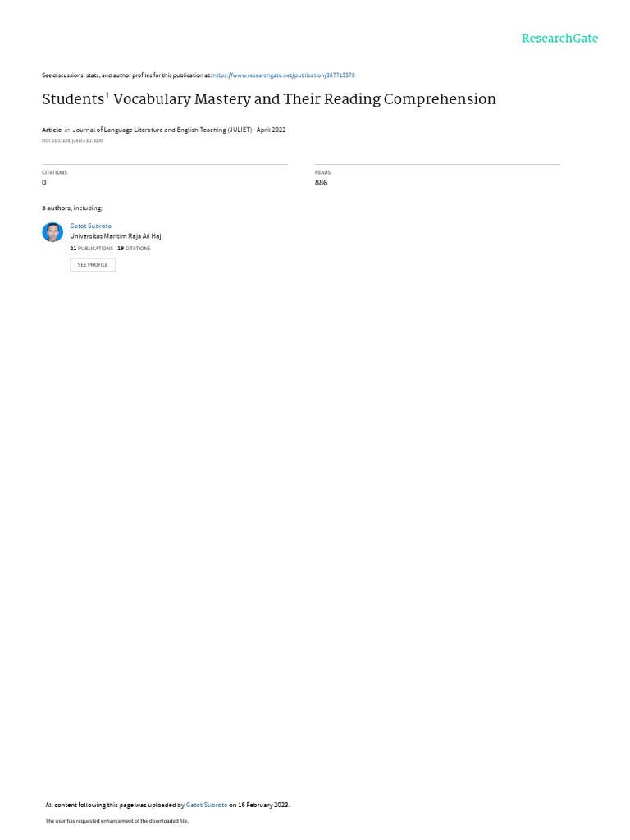
Task: Click the author's 19 CITATIONS stat
Action: (134, 249)
